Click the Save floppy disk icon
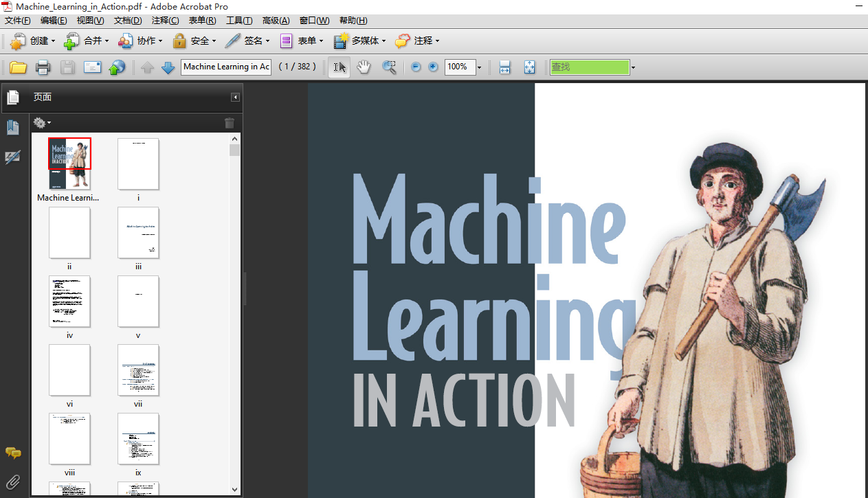 [x=67, y=67]
